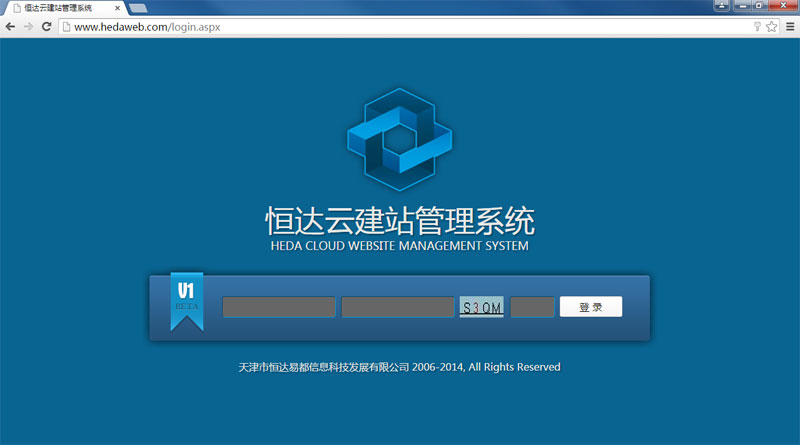Click the saved password key icon
Screen dimensions: 800x445
(757, 27)
